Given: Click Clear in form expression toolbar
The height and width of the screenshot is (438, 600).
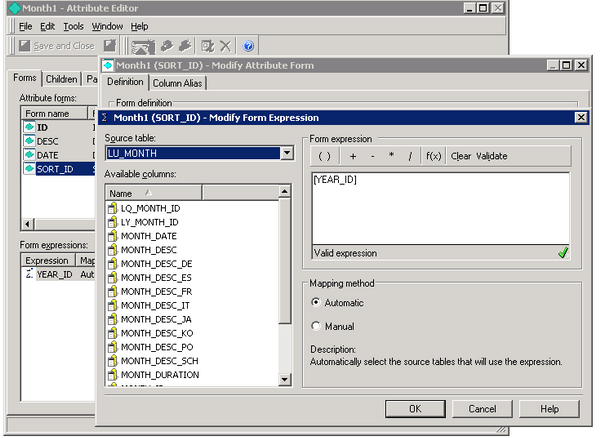Looking at the screenshot, I should pos(461,156).
